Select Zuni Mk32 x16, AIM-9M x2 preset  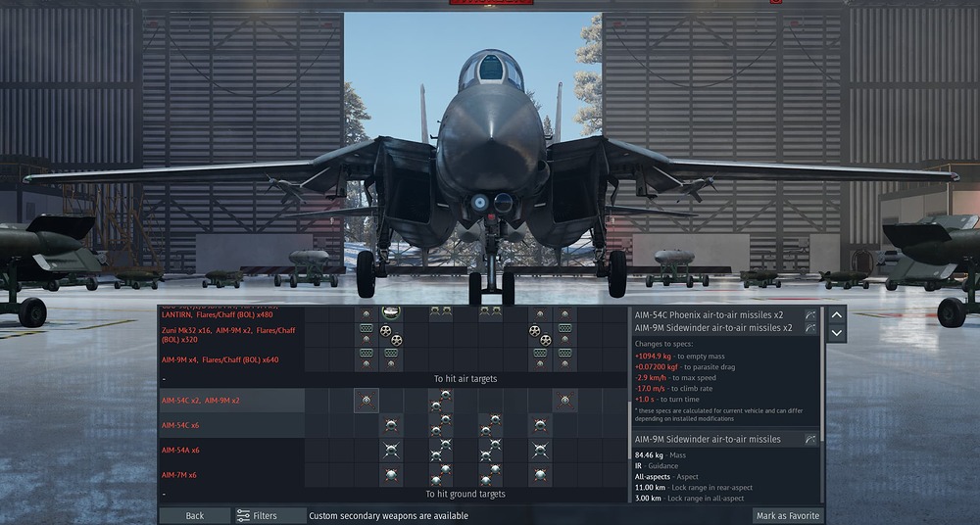(x=231, y=335)
